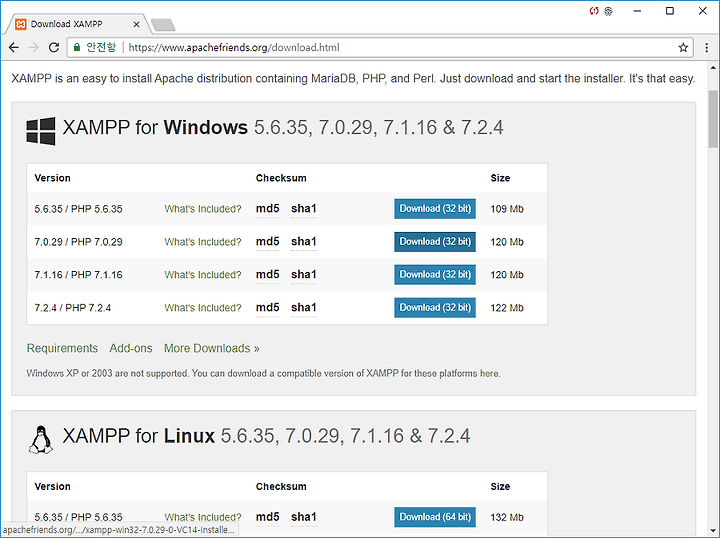Open a new tab next to Download XAMPP
Viewport: 720px width, 538px height.
coord(163,25)
